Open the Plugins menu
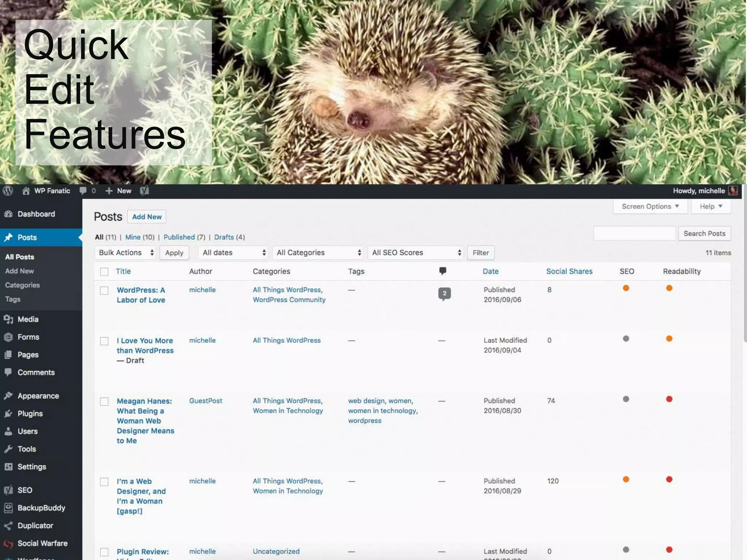 pos(30,414)
